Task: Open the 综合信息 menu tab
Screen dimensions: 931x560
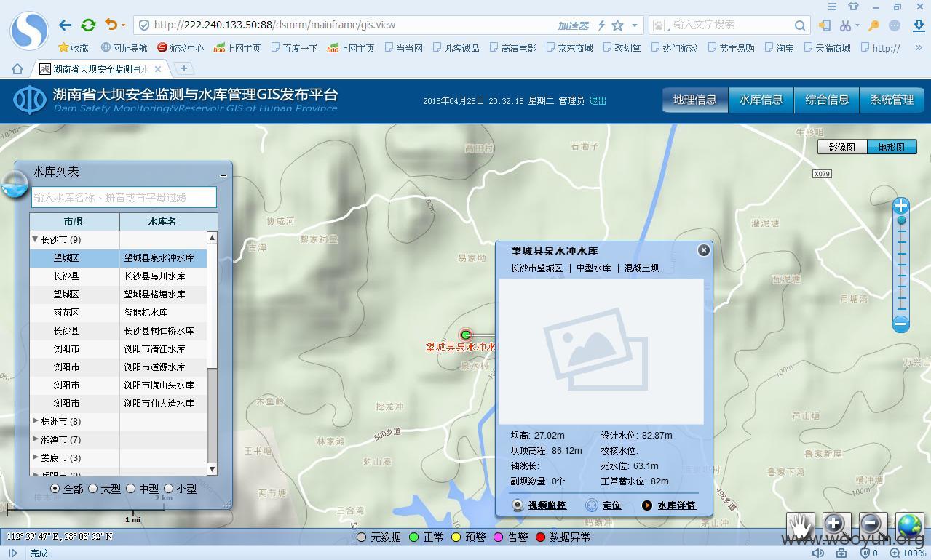Action: click(827, 100)
